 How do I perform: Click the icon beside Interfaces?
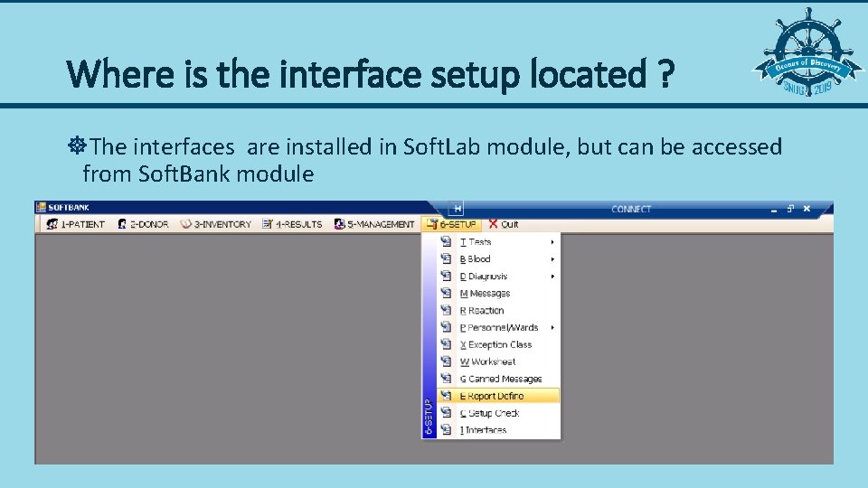click(x=446, y=430)
